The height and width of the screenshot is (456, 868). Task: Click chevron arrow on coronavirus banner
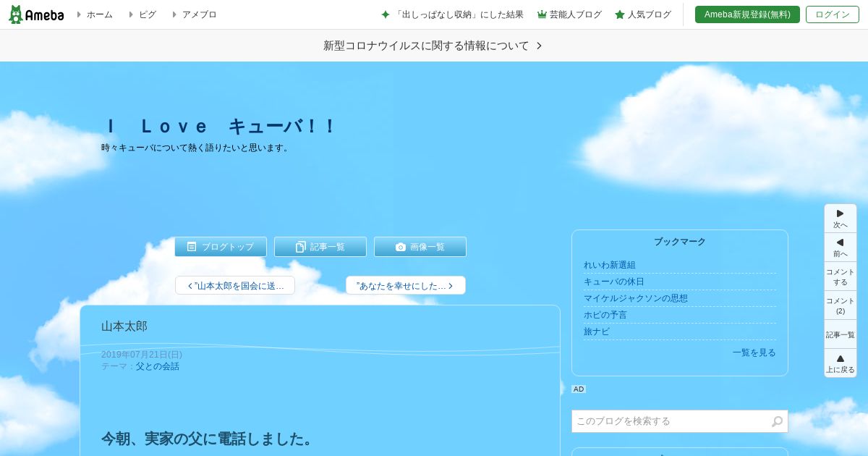pos(539,46)
